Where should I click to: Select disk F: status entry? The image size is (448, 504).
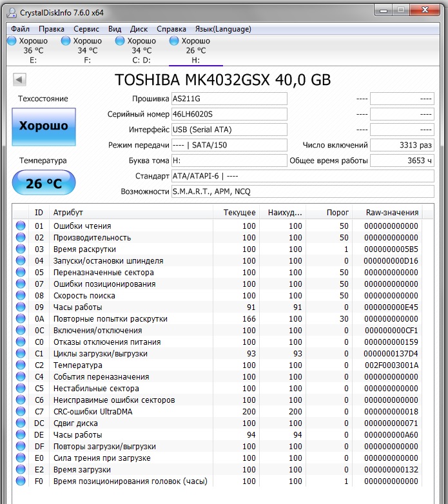[82, 50]
